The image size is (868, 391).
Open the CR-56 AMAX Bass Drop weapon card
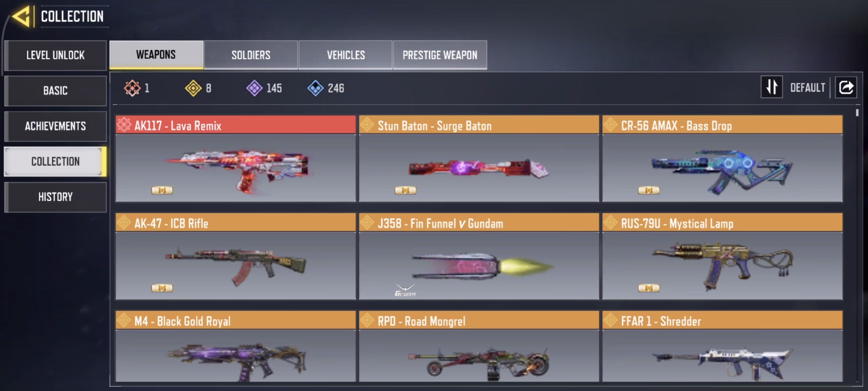point(722,159)
